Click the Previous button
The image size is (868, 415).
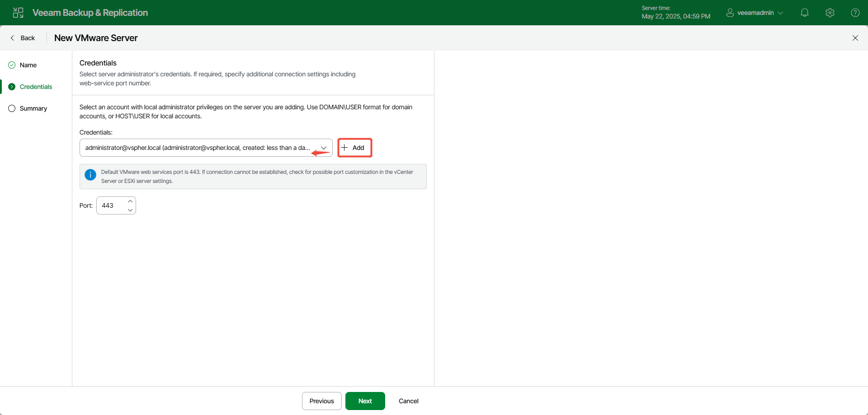[322, 401]
